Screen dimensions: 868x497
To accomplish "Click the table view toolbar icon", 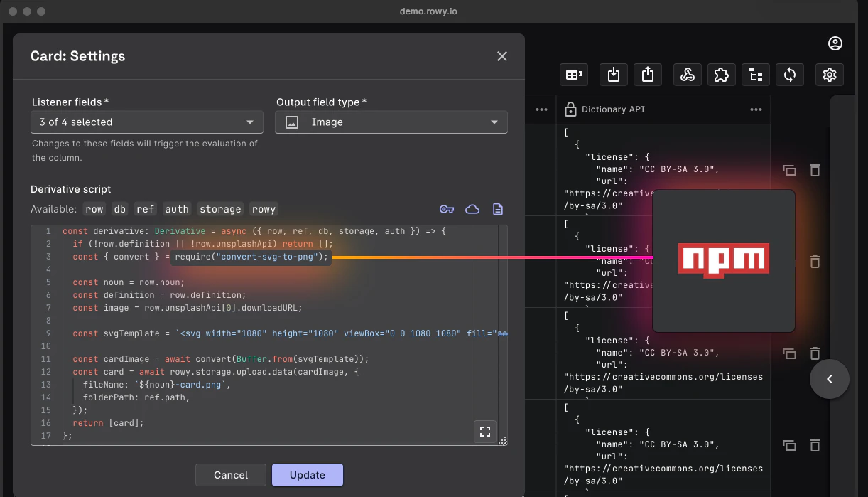I will (x=573, y=74).
